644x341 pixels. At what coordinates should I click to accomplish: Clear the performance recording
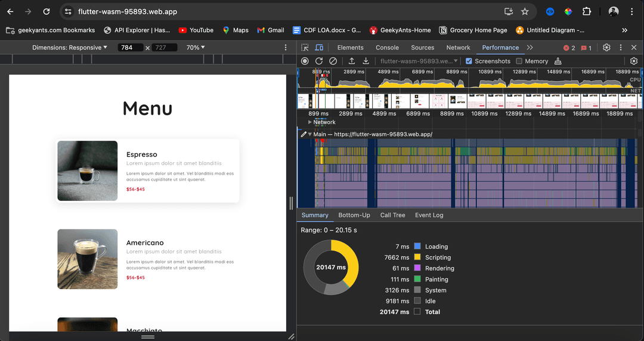333,61
